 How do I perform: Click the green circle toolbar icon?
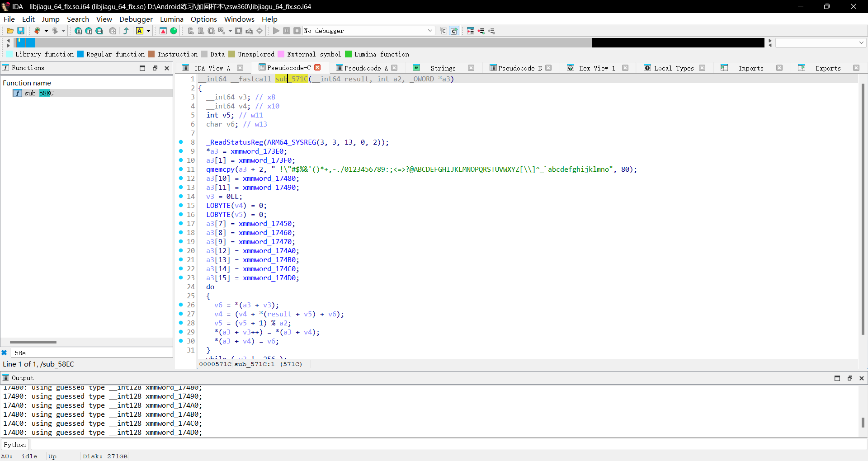coord(174,31)
